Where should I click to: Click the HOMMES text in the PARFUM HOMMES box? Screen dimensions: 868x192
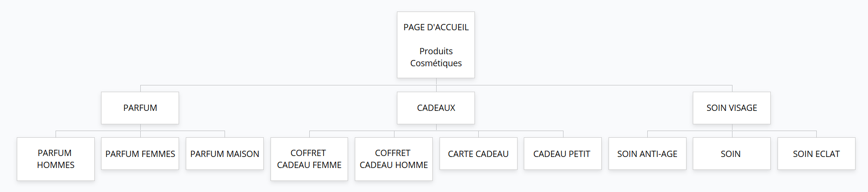point(56,165)
